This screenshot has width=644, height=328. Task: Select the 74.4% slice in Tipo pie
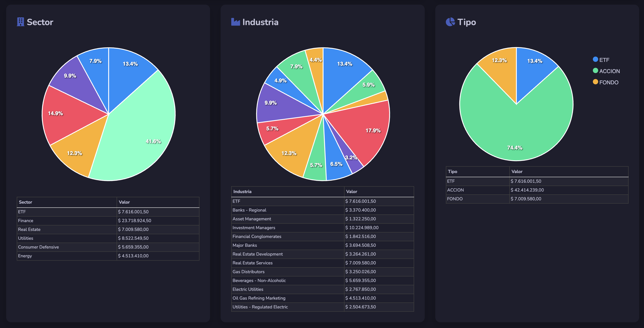tap(515, 135)
